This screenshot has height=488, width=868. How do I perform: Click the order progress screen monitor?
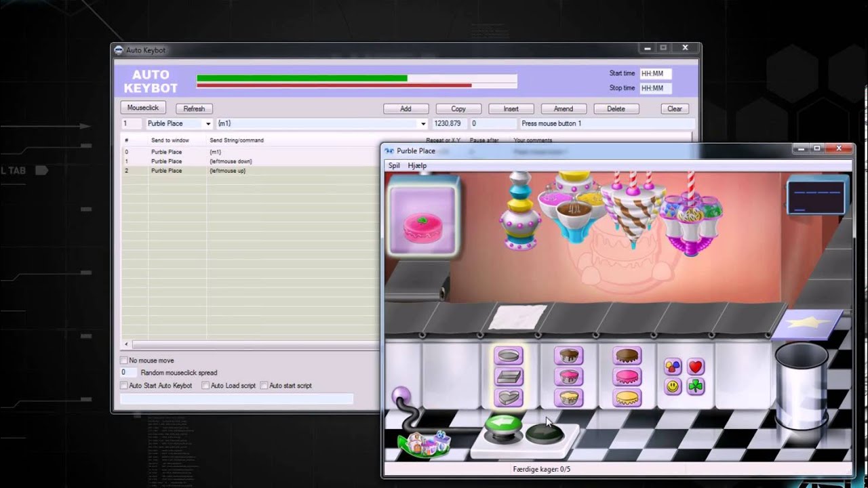(x=818, y=197)
